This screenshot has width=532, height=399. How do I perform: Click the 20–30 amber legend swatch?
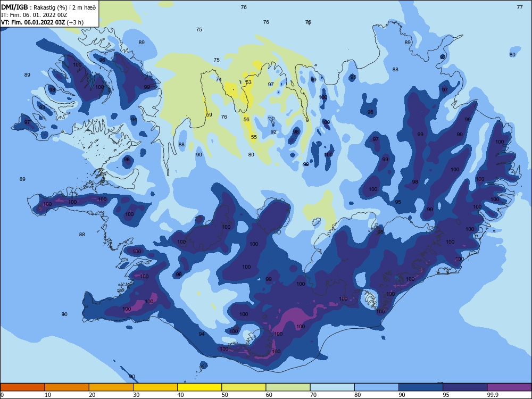tap(111, 387)
